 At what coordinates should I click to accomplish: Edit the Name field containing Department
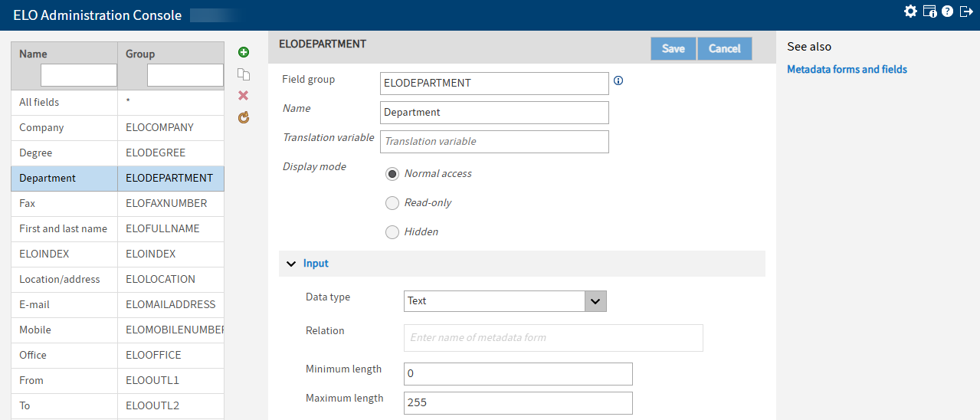(494, 113)
